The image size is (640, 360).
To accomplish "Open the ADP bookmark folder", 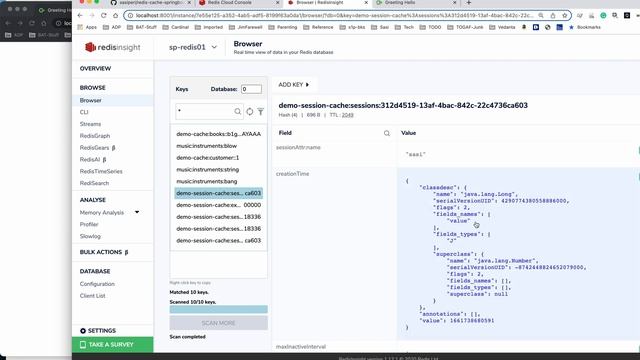I will (x=112, y=27).
